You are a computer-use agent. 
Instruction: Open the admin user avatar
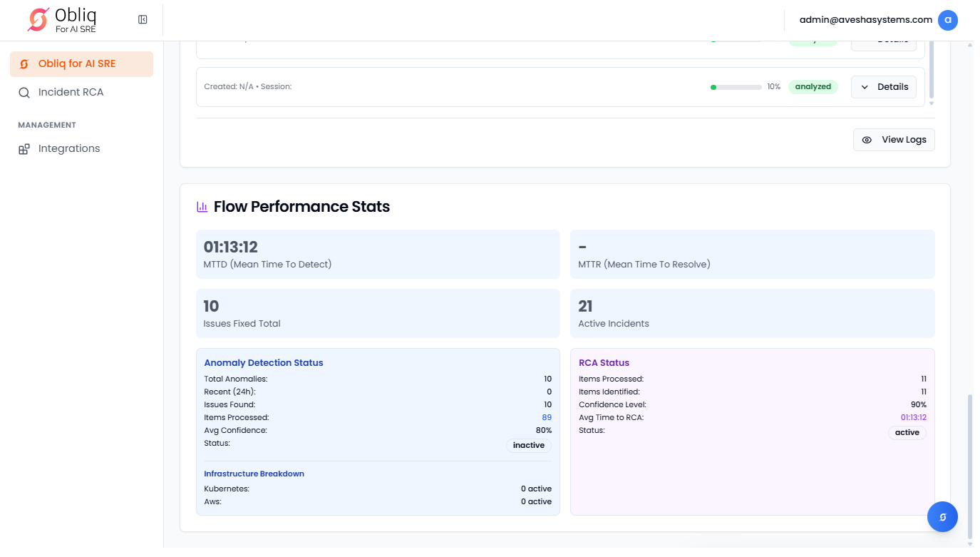pos(947,20)
